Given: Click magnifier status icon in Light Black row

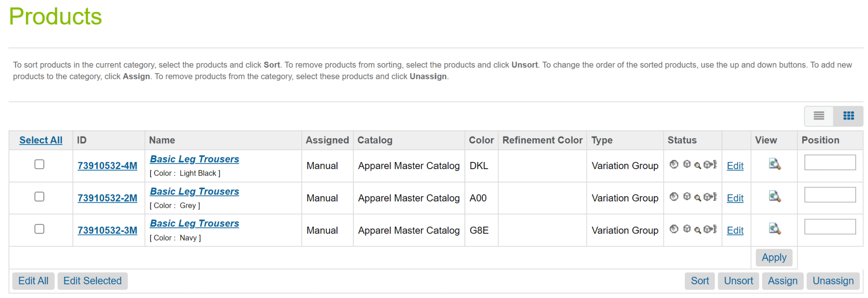Looking at the screenshot, I should (x=698, y=165).
